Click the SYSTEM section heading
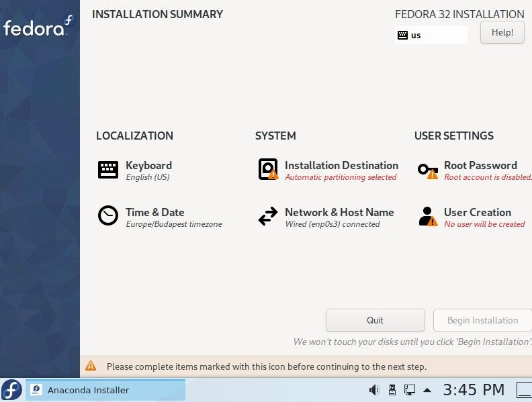 (x=275, y=136)
